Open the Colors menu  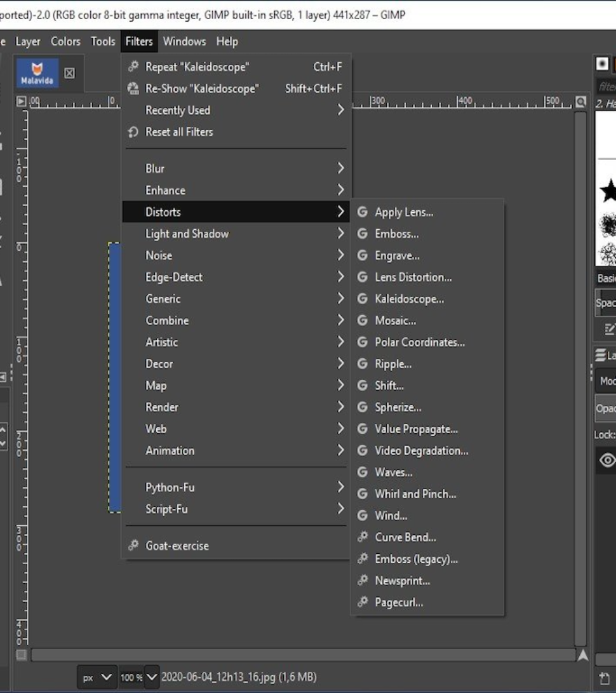65,41
